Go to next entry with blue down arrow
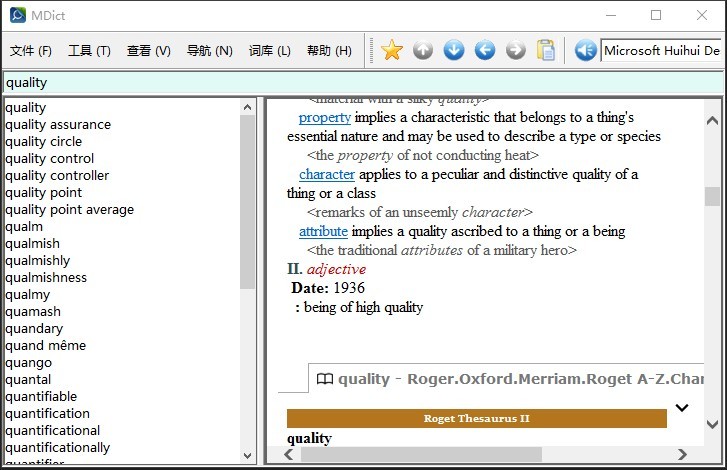The width and height of the screenshot is (727, 470). click(454, 50)
